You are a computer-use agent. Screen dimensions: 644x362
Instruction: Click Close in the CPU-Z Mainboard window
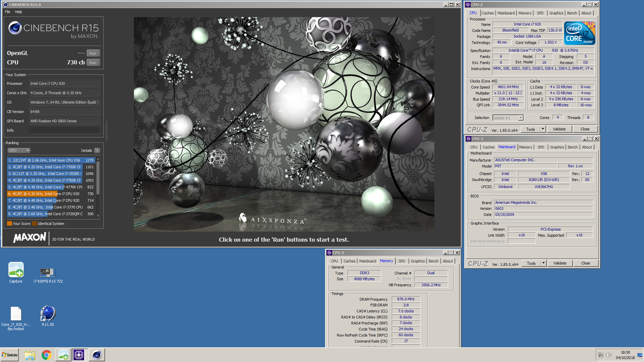[x=586, y=263]
